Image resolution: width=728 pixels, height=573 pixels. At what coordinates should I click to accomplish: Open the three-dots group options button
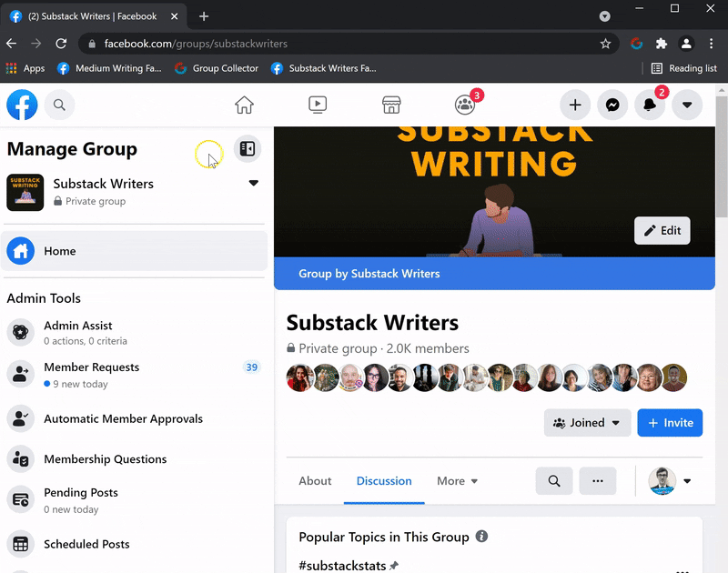pyautogui.click(x=598, y=480)
